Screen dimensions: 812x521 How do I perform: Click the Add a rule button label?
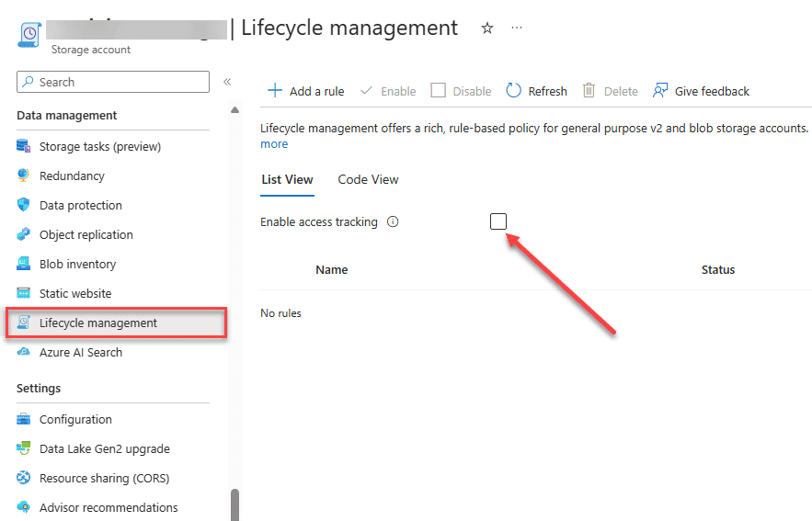317,92
